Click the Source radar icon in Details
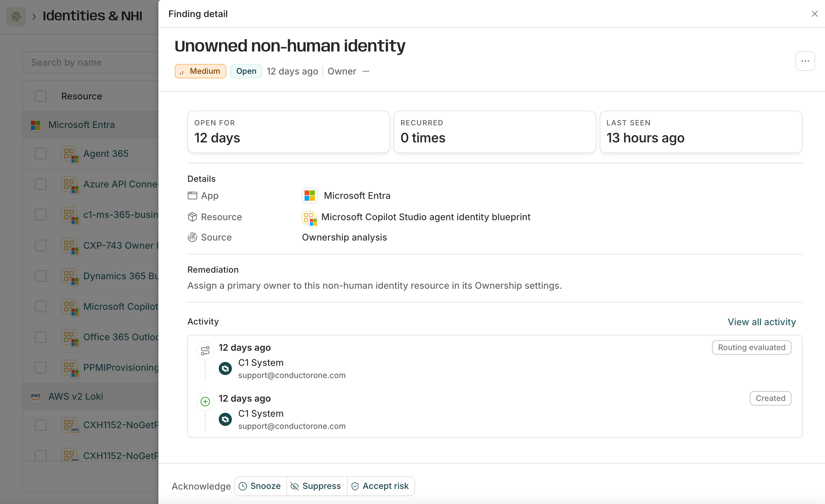Image resolution: width=825 pixels, height=504 pixels. (x=192, y=238)
